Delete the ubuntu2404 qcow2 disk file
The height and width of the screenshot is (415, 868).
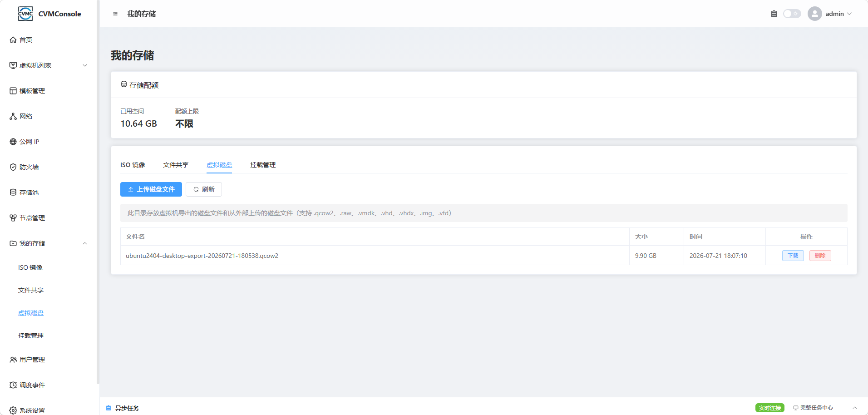tap(820, 256)
